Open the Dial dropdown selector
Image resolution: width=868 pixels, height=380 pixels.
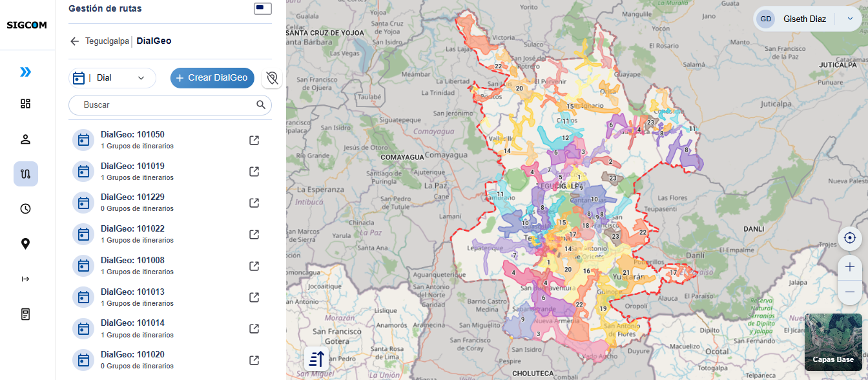click(112, 78)
